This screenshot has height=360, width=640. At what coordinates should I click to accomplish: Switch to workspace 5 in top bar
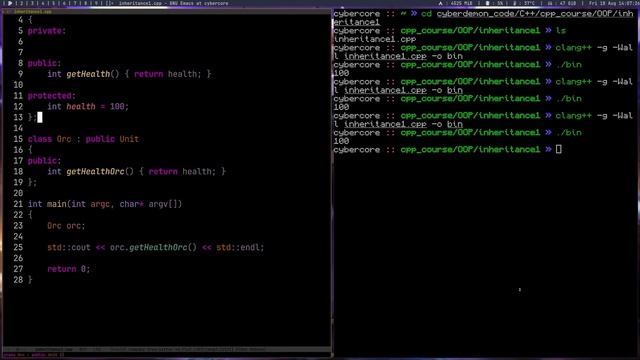tap(53, 3)
